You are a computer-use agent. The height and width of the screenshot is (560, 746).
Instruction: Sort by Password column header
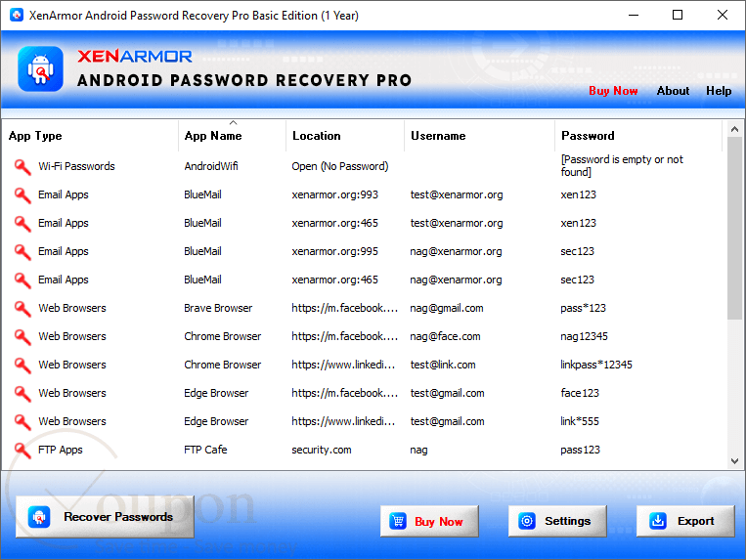(638, 136)
